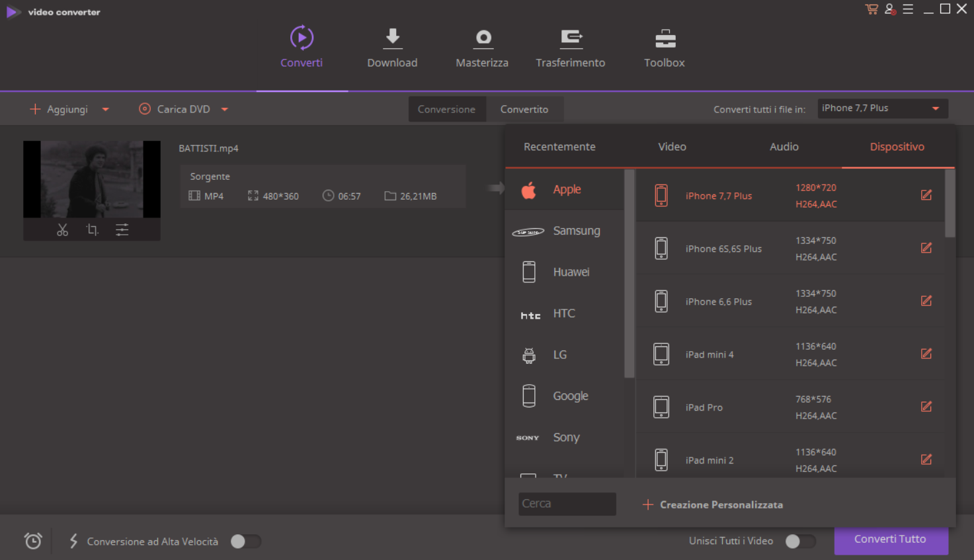The height and width of the screenshot is (560, 974).
Task: Choose the iPad mini 4 preset
Action: (x=790, y=354)
